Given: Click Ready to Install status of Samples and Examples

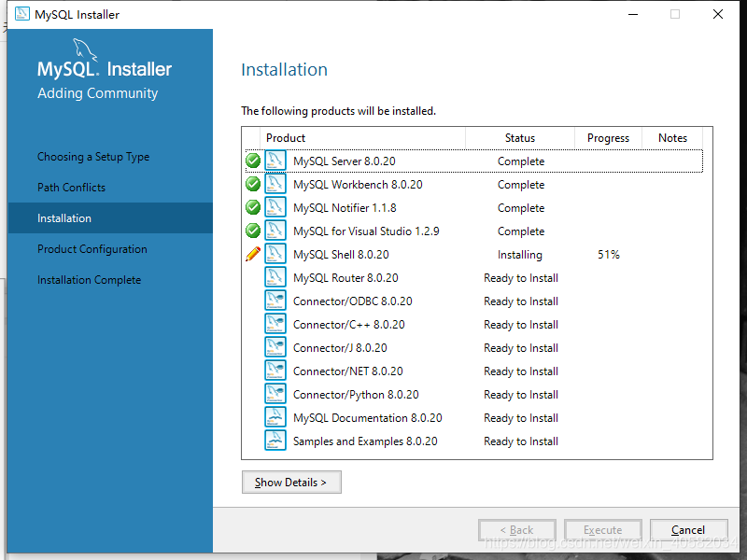Looking at the screenshot, I should (x=521, y=441).
